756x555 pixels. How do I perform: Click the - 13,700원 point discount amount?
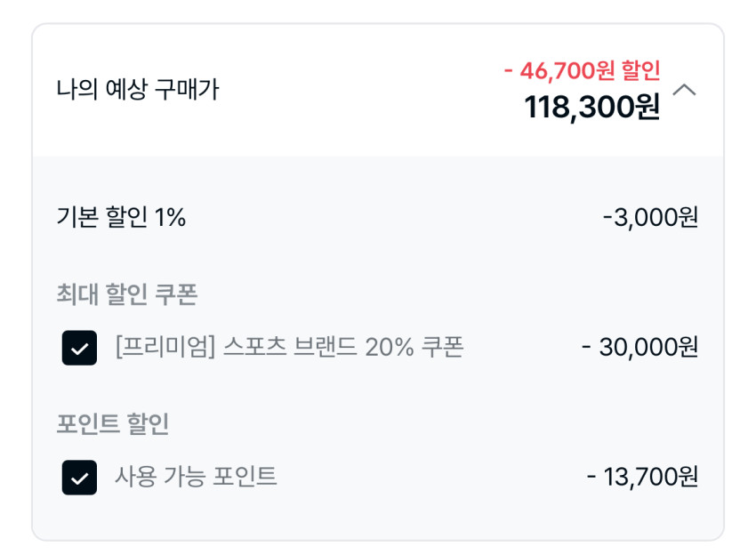[x=642, y=477]
